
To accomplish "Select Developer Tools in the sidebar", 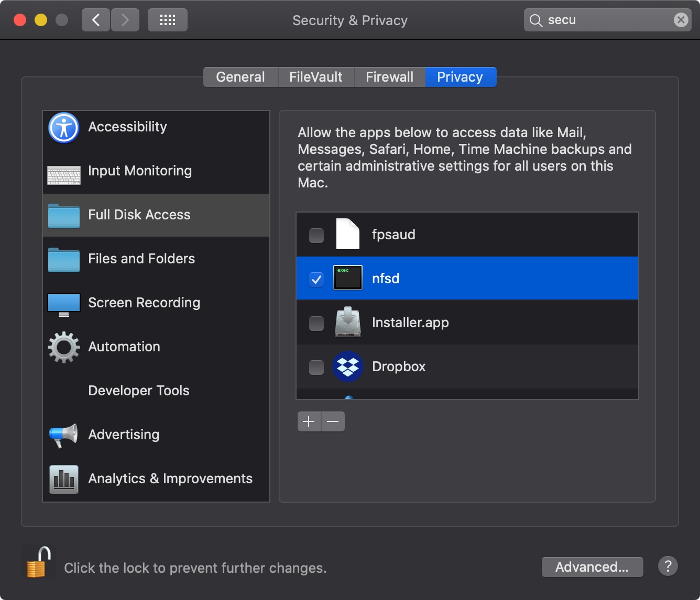I will click(139, 391).
